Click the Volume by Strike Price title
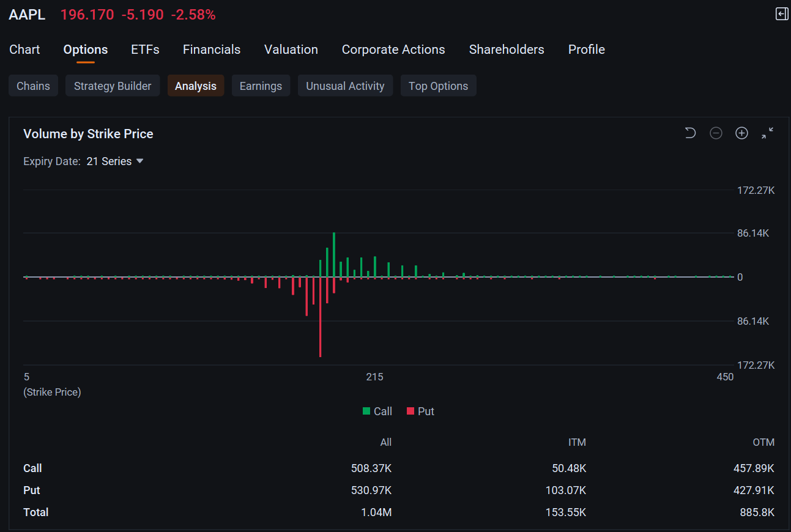791x532 pixels. coord(88,134)
